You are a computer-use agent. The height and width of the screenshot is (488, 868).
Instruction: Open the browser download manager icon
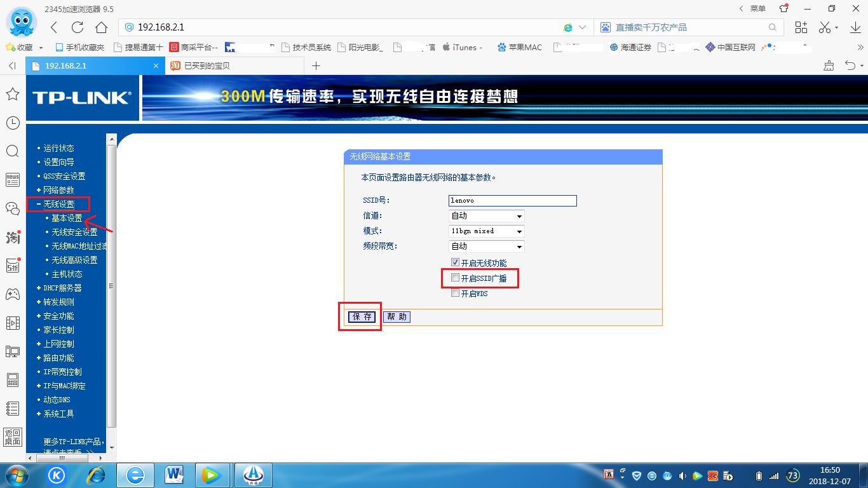coord(854,28)
